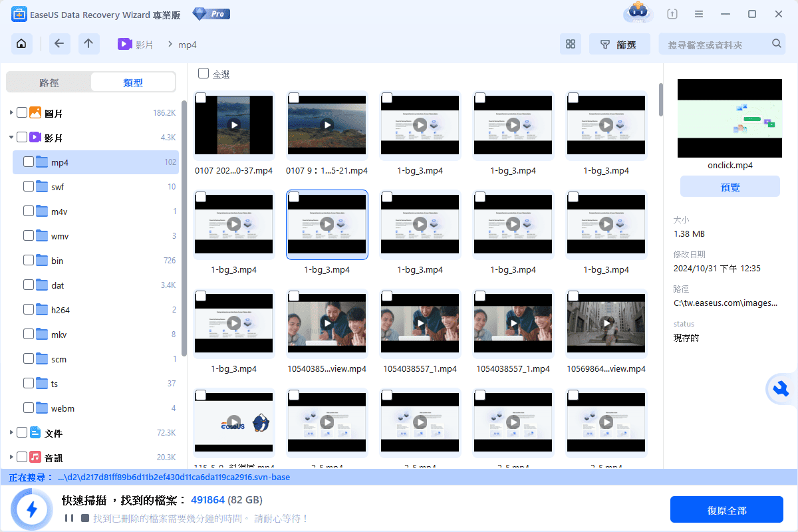This screenshot has height=532, width=798.
Task: Click the EaseUS app logo icon
Action: click(x=19, y=14)
